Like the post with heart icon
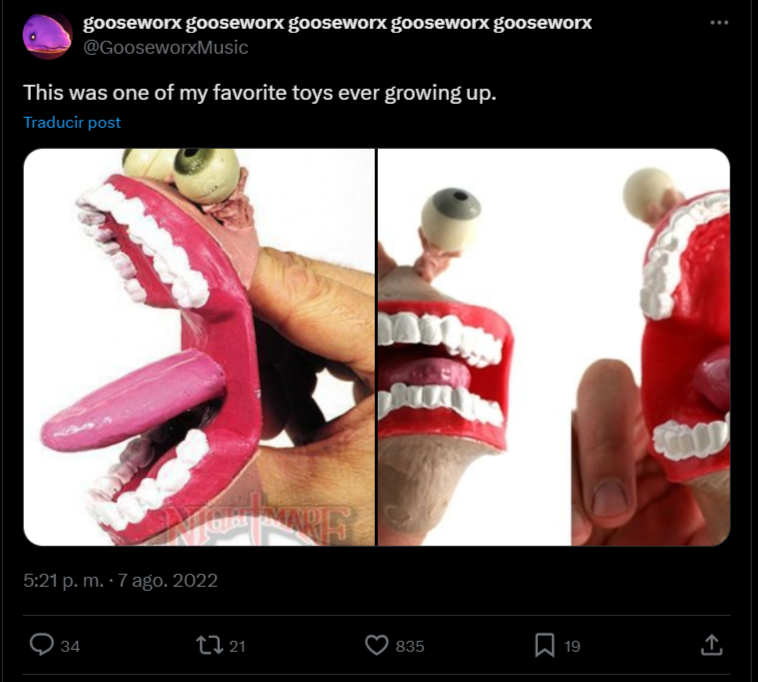The image size is (758, 682). (x=377, y=645)
